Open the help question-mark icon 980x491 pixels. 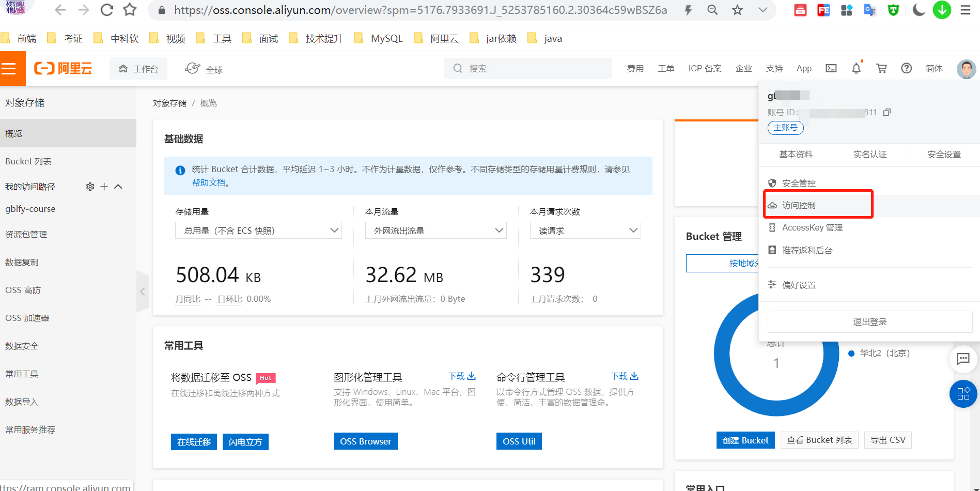tap(906, 68)
